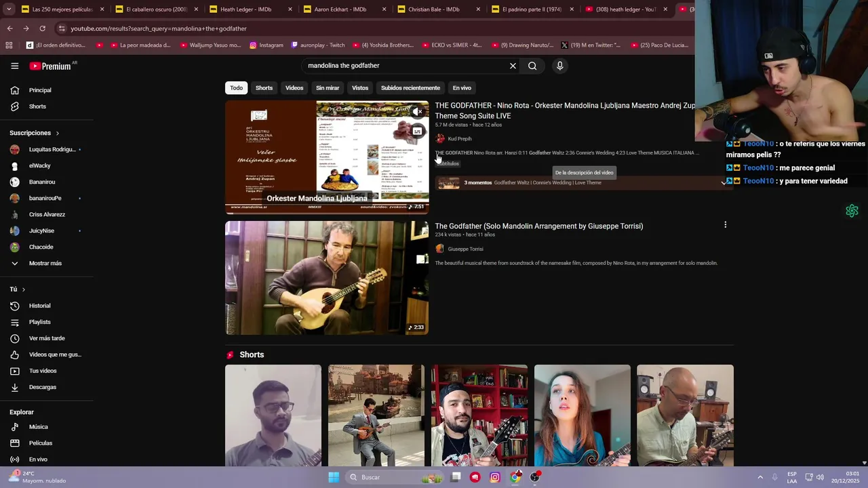Open the solo mandolin video thumbnail
The height and width of the screenshot is (488, 868).
click(327, 278)
